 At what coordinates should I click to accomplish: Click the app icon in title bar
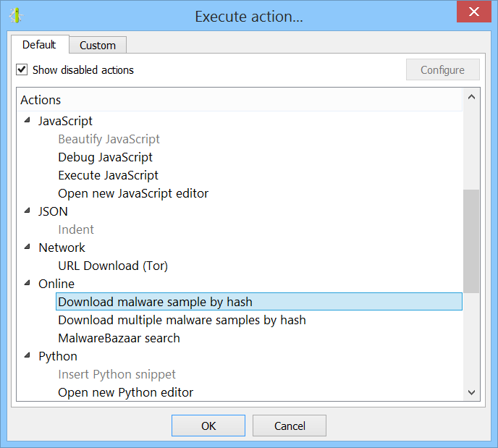click(16, 15)
